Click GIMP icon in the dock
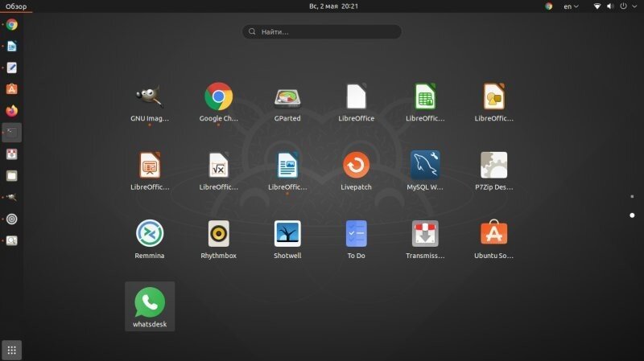644x361 pixels. 11,197
